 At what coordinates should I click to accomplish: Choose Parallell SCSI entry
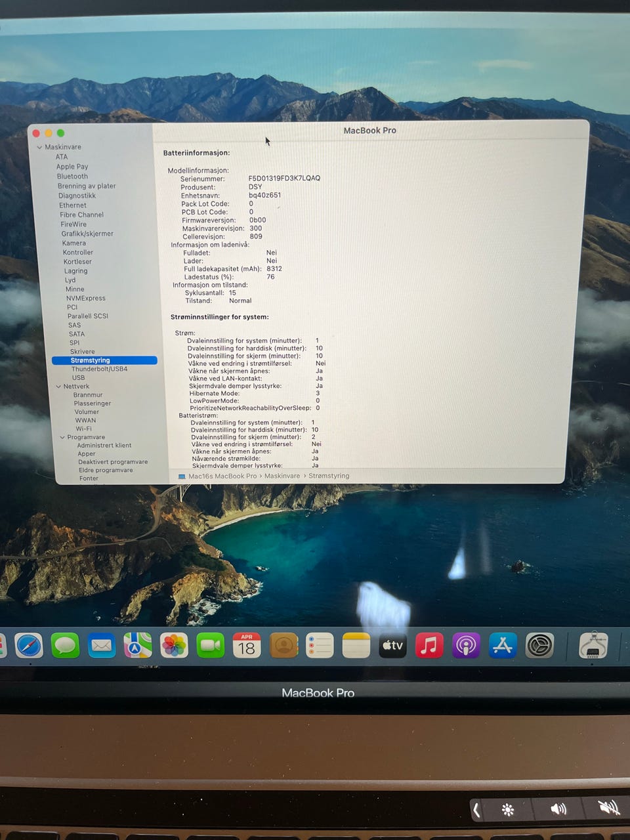tap(88, 316)
